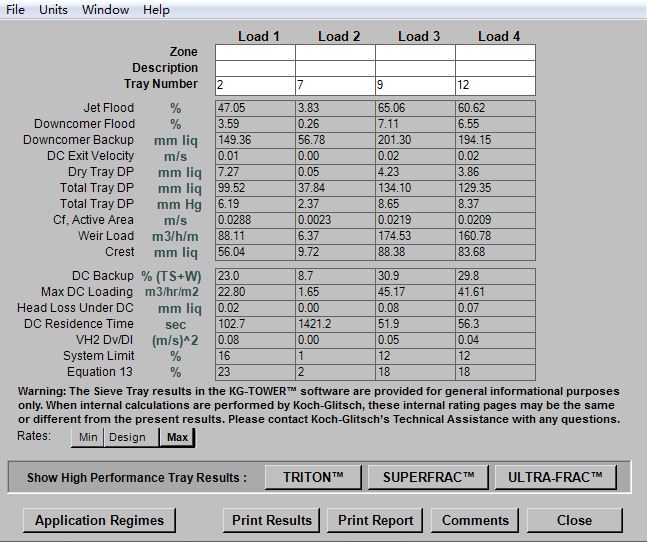This screenshot has height=542, width=647.
Task: Click the Weir Load row label
Action: tap(106, 236)
